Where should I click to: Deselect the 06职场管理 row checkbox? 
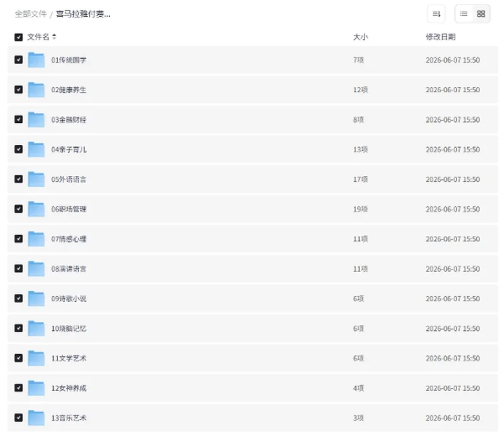19,209
